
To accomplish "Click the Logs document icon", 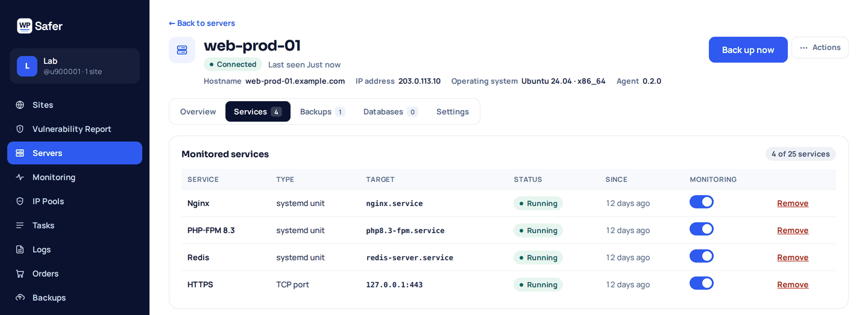I will coord(20,249).
